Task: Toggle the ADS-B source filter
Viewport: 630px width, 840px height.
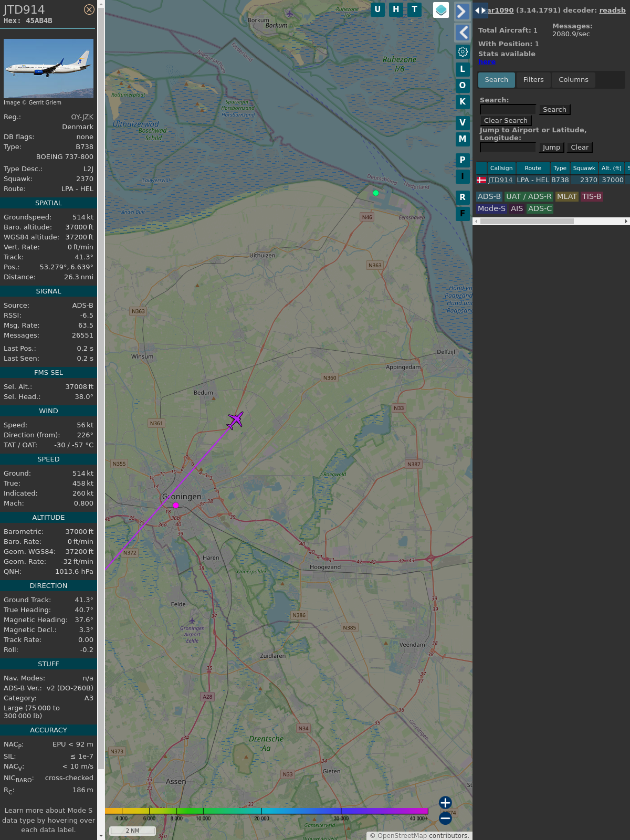Action: (489, 196)
